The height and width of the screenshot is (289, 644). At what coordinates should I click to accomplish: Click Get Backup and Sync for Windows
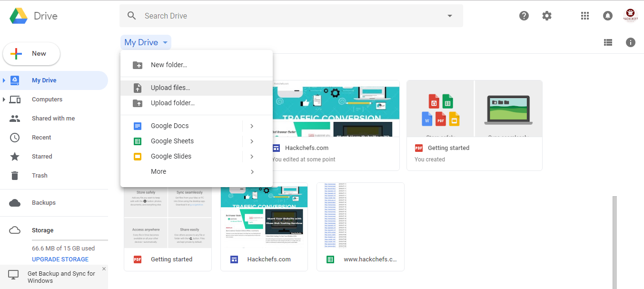61,277
